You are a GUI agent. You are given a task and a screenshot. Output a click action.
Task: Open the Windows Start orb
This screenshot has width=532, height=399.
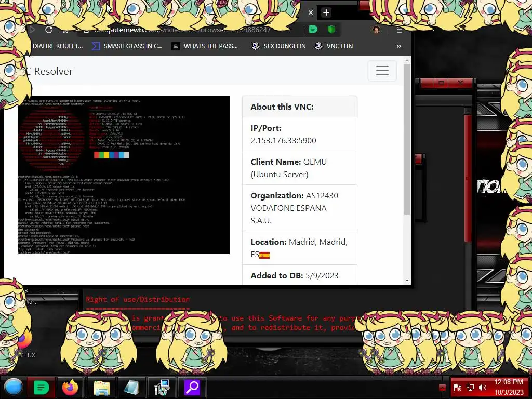pos(13,388)
